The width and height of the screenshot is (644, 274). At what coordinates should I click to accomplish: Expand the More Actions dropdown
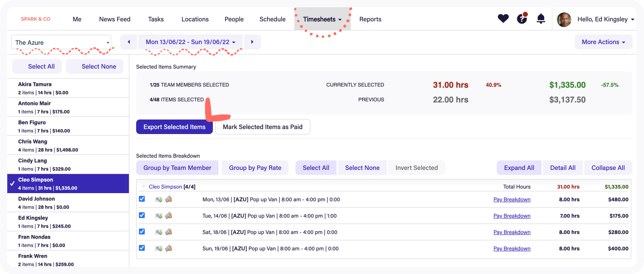tap(603, 42)
